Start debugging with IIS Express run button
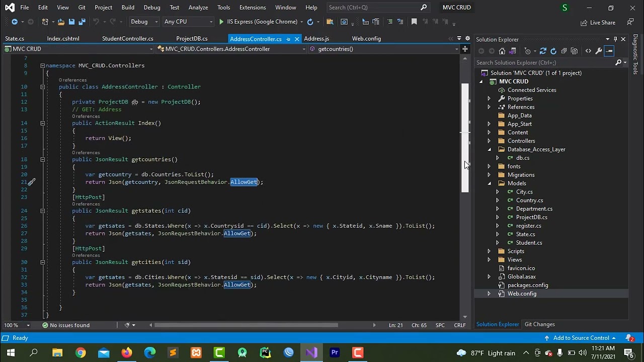The image size is (644, 362). (x=221, y=22)
